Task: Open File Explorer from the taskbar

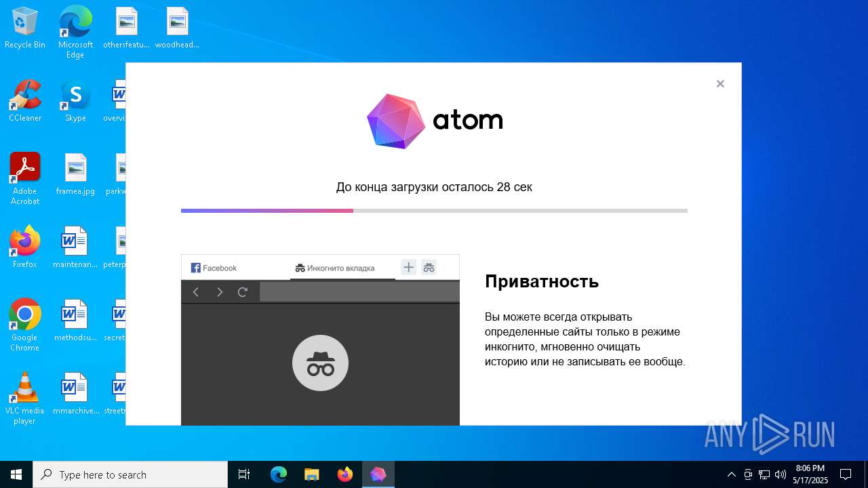Action: [x=311, y=474]
